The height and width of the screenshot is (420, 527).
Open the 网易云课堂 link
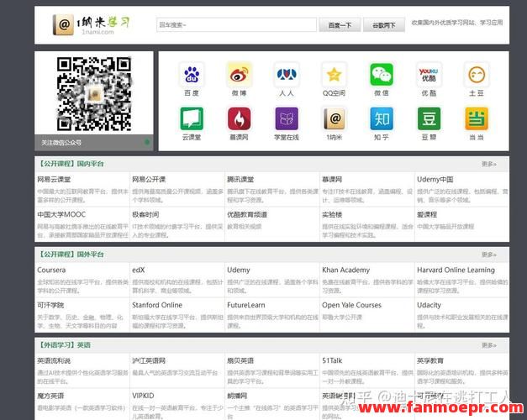(54, 180)
